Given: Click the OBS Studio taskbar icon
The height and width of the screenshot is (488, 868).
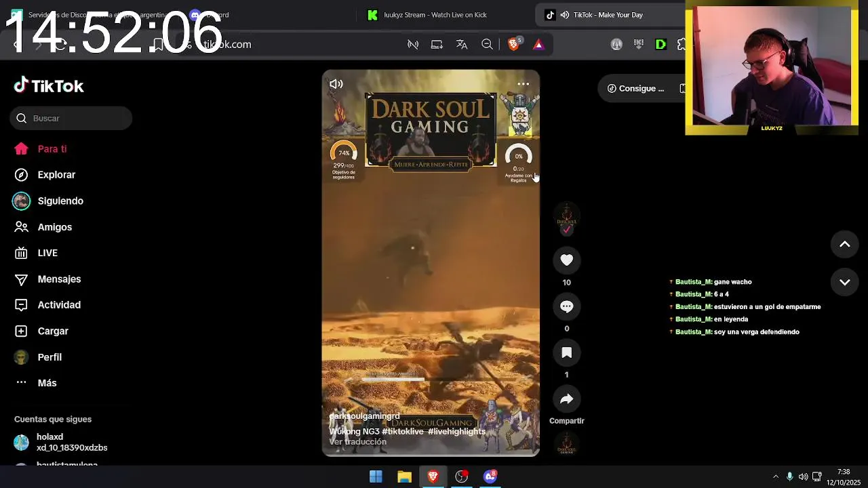Looking at the screenshot, I should [462, 476].
